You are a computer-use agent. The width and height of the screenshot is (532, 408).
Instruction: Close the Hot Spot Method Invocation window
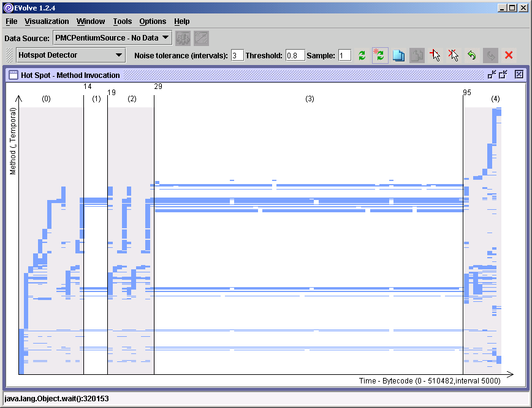519,74
